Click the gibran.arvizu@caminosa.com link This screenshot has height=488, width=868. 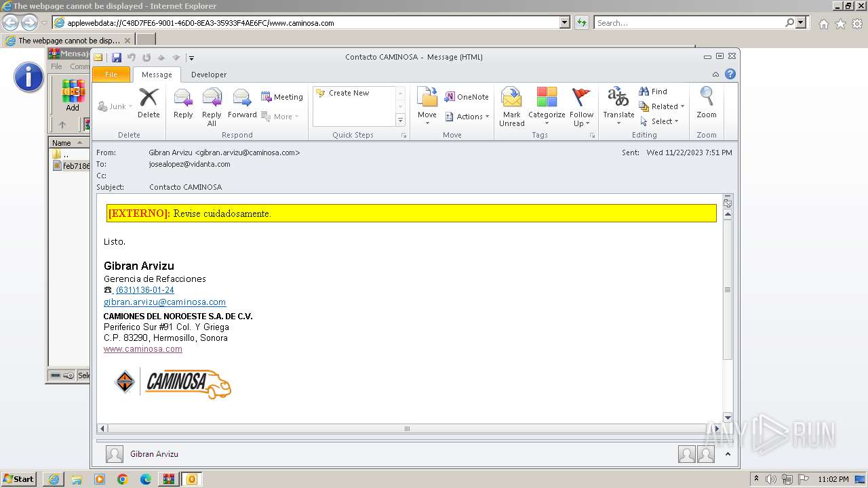[x=165, y=302]
